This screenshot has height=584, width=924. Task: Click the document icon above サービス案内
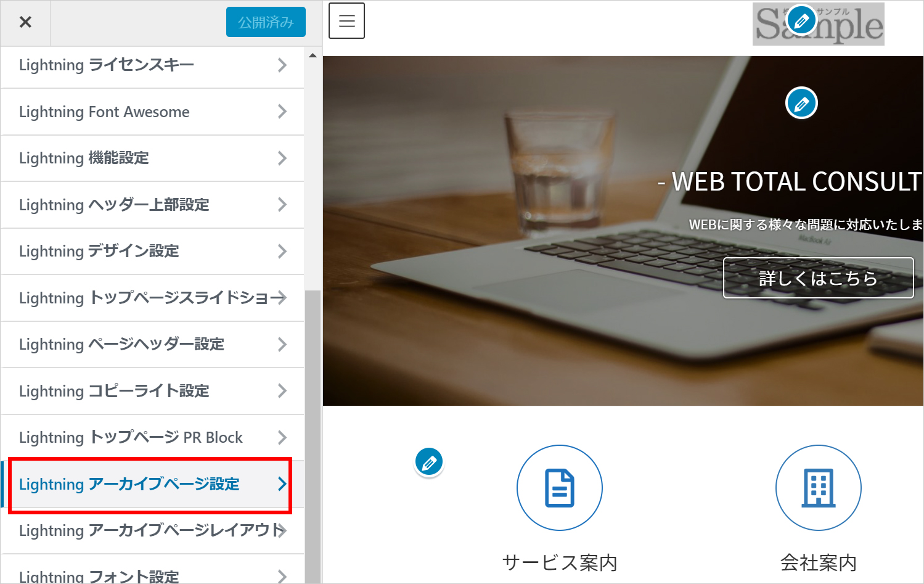click(559, 487)
